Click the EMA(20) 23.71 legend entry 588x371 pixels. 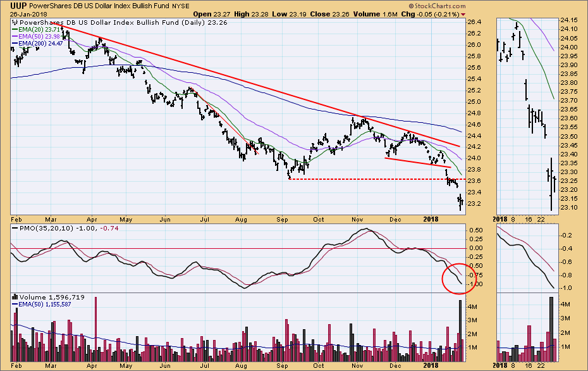[39, 29]
